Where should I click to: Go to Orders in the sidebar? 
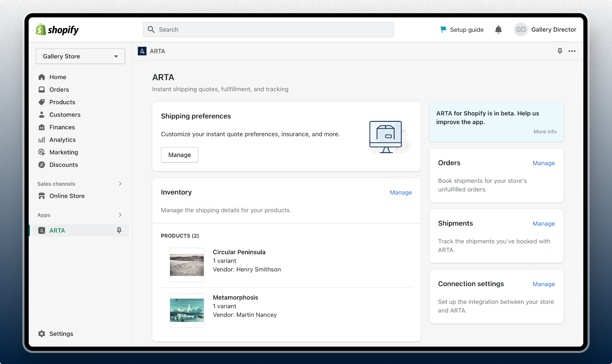point(59,90)
